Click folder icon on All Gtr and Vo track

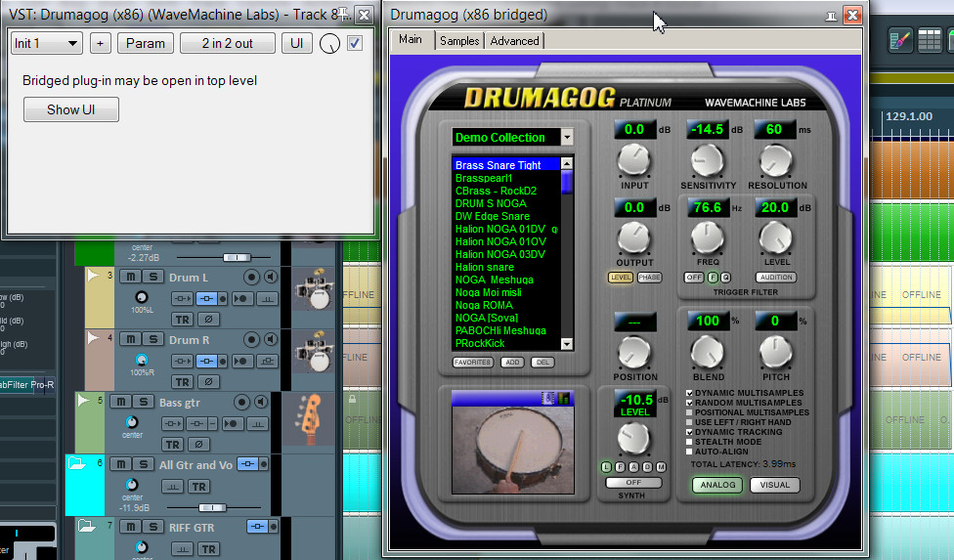point(76,463)
